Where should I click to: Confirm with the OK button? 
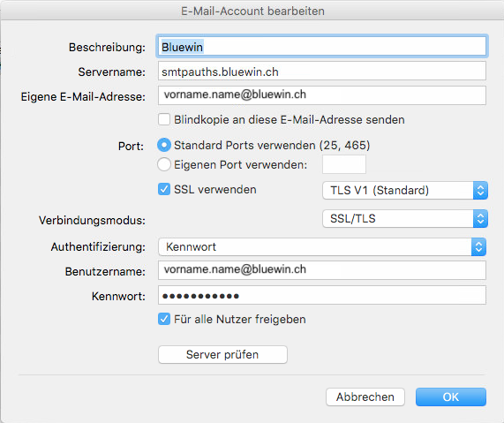click(451, 397)
